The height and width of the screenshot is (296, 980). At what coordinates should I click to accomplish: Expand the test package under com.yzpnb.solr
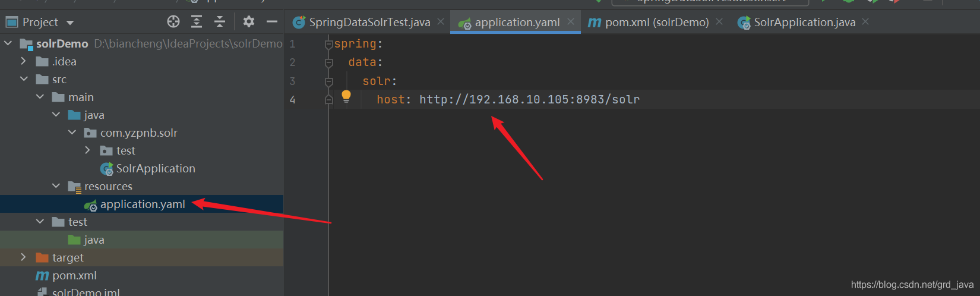(88, 150)
